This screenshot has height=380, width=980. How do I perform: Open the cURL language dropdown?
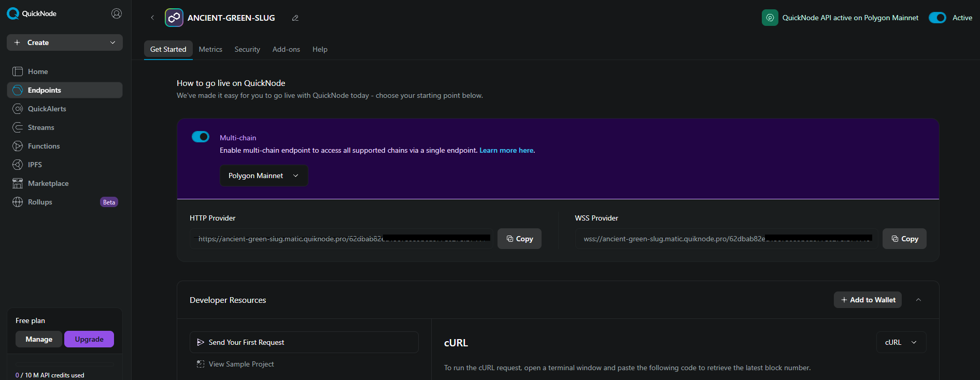[901, 342]
